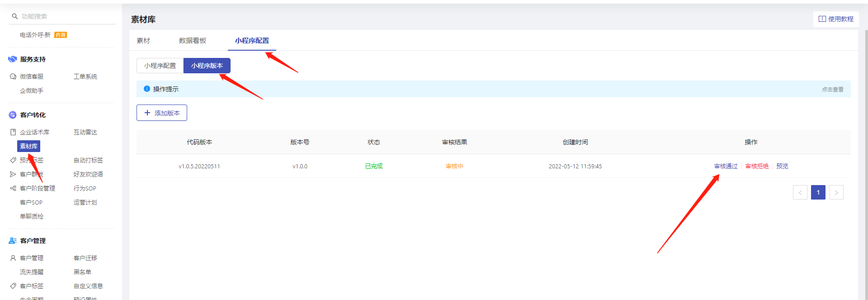The image size is (868, 300).
Task: Click the 企业话术库 book icon
Action: (x=13, y=132)
